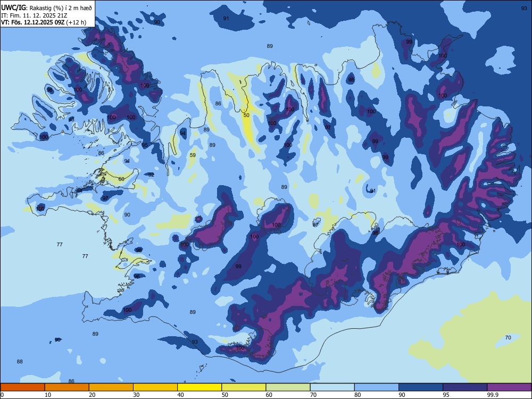The image size is (532, 399).
Task: Select the map value '87'
Action: point(315,225)
